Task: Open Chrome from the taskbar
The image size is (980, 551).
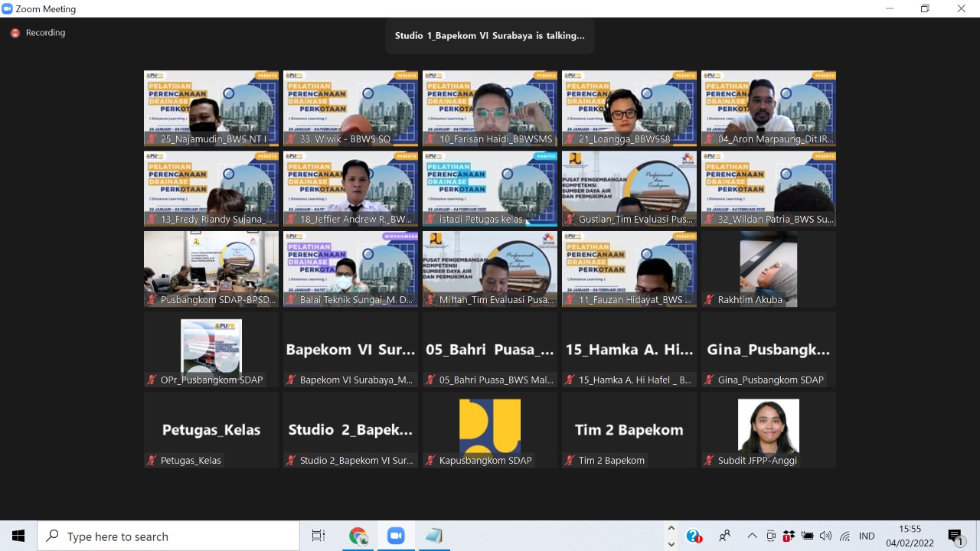Action: (358, 536)
